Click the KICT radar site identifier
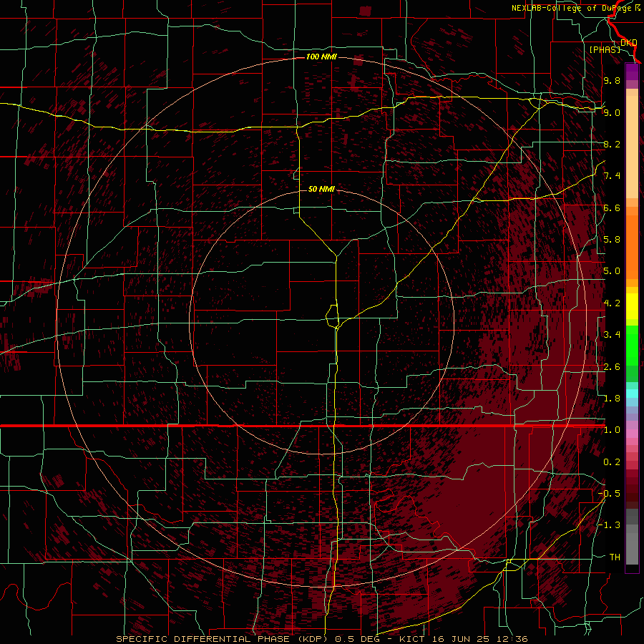Image resolution: width=644 pixels, height=644 pixels. click(412, 639)
